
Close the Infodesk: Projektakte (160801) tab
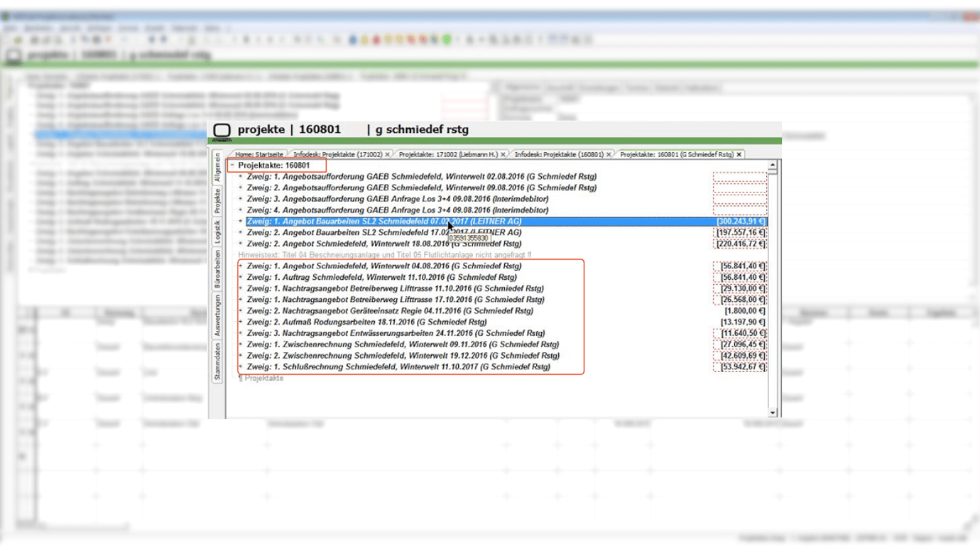coord(609,154)
